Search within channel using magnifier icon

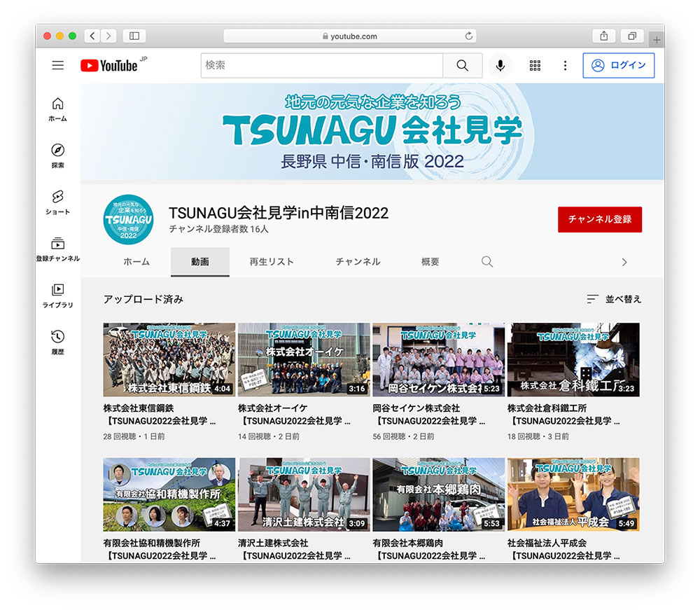click(x=487, y=262)
